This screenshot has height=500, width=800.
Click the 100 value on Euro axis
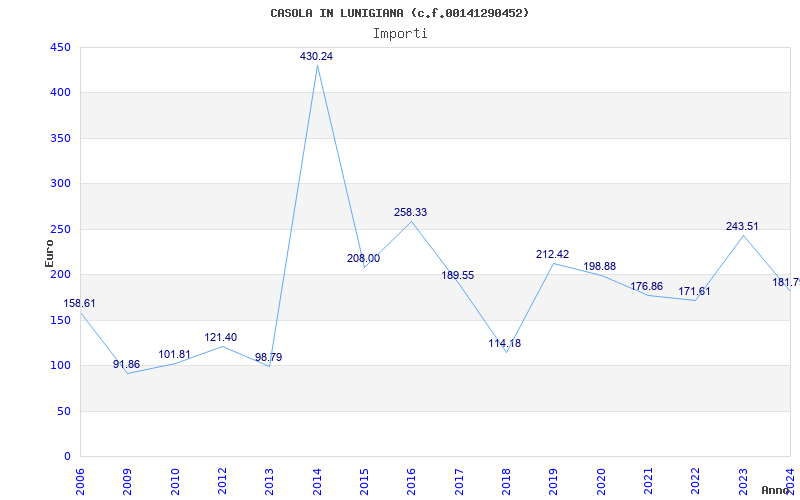[60, 366]
